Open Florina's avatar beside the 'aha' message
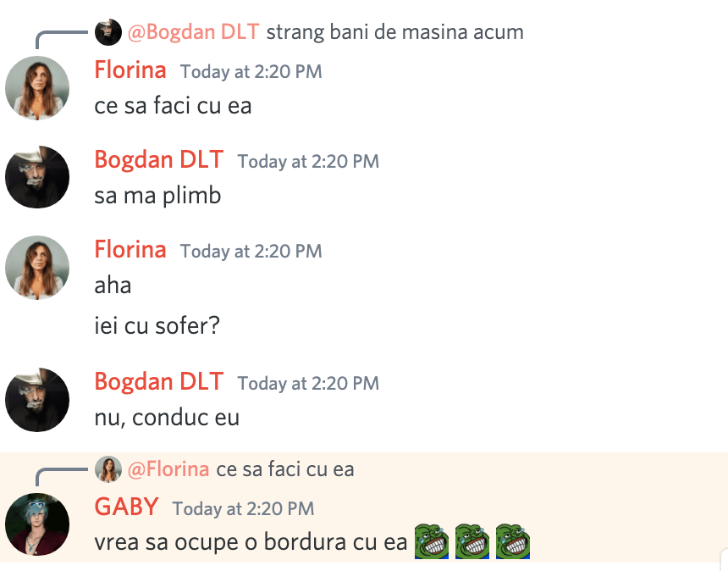The width and height of the screenshot is (728, 571). click(37, 268)
